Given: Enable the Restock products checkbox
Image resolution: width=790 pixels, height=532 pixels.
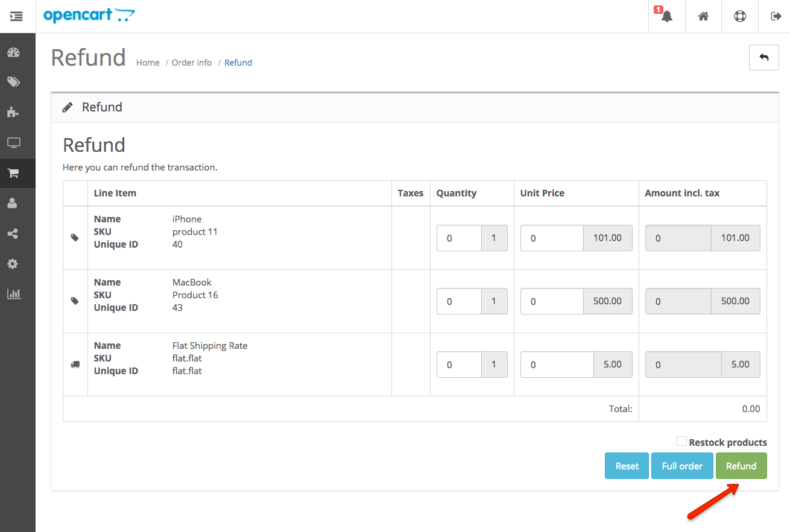Looking at the screenshot, I should [681, 441].
